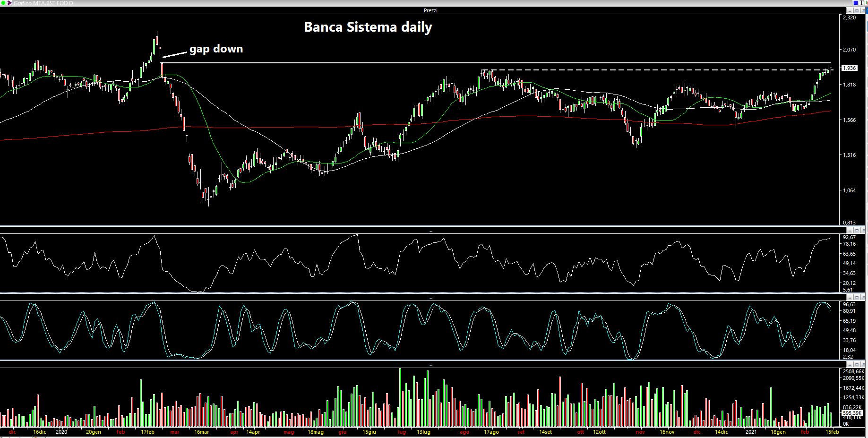The width and height of the screenshot is (868, 438).
Task: Click the 15giu date label on time axis
Action: pos(369,432)
